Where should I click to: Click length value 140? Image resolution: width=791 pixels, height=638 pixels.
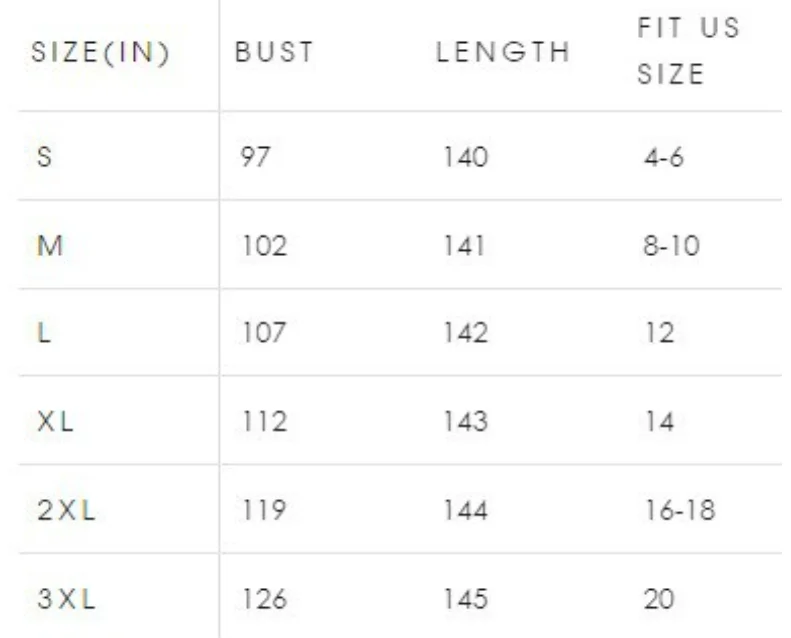(x=466, y=156)
